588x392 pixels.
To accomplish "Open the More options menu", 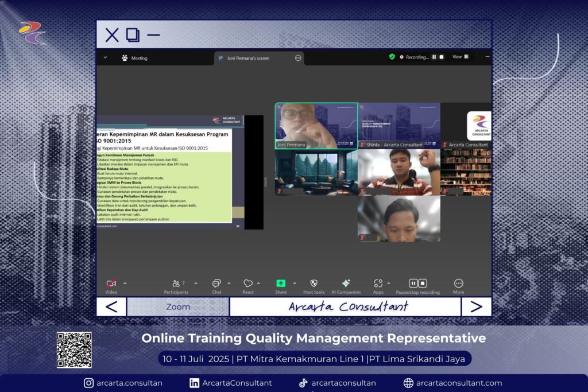I will click(458, 284).
